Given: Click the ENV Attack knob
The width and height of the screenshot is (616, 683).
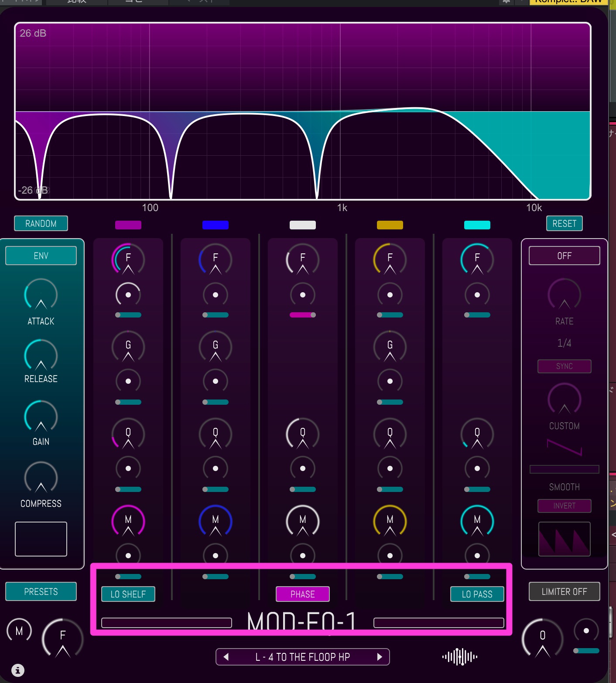Looking at the screenshot, I should click(41, 295).
